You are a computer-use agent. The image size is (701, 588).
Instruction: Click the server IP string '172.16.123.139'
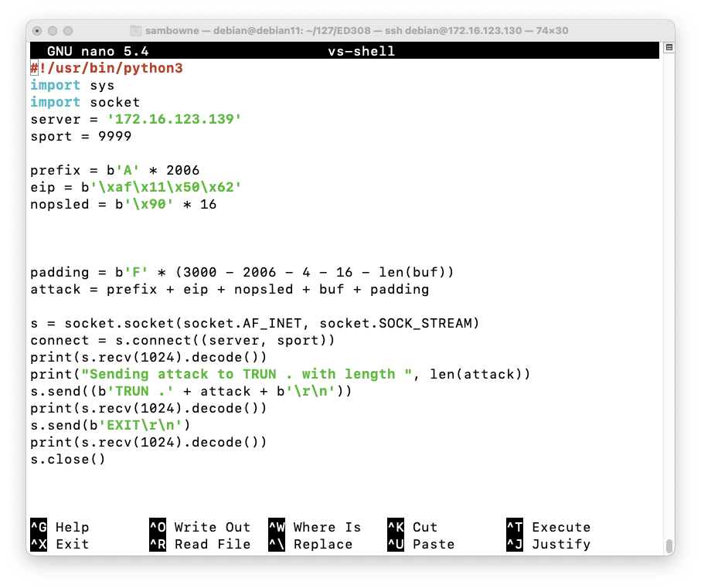point(175,119)
